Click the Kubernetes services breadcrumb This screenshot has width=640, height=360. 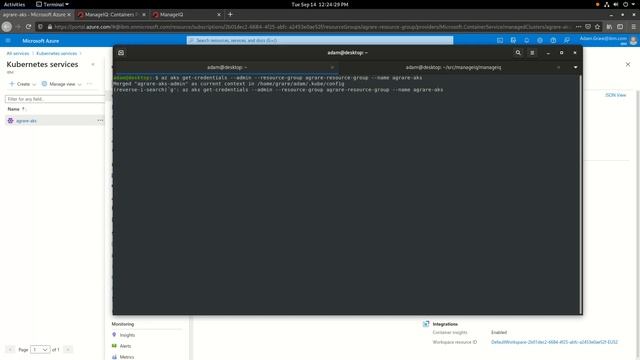(57, 53)
